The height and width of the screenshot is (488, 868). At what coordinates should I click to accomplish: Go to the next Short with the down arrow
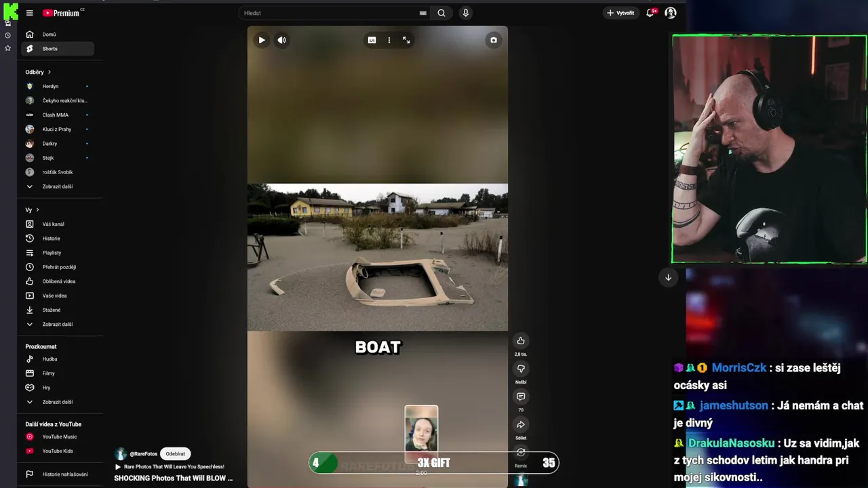click(668, 277)
